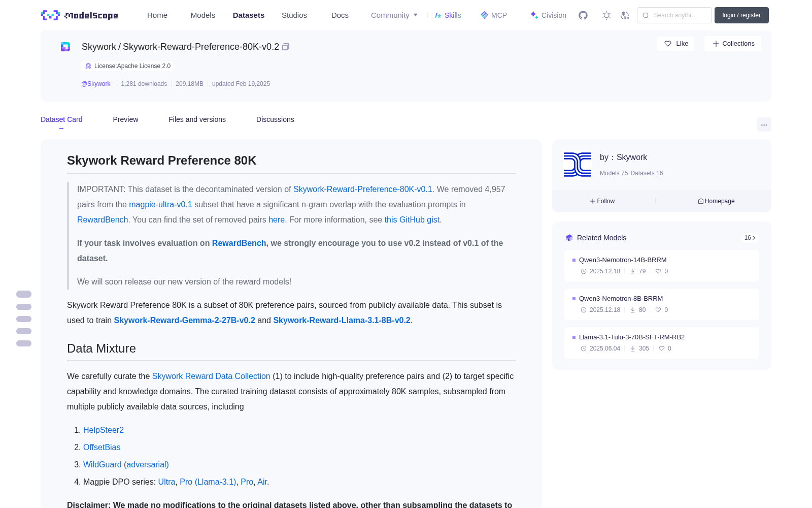Open the Qwen3-Nemotron-14B-BRRM model card
The image size is (812, 508).
662,266
